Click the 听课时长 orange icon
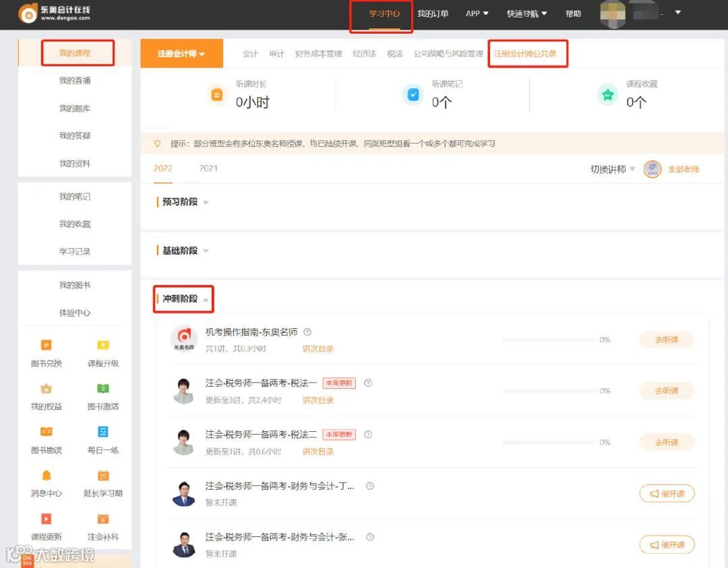The height and width of the screenshot is (568, 728). 217,94
